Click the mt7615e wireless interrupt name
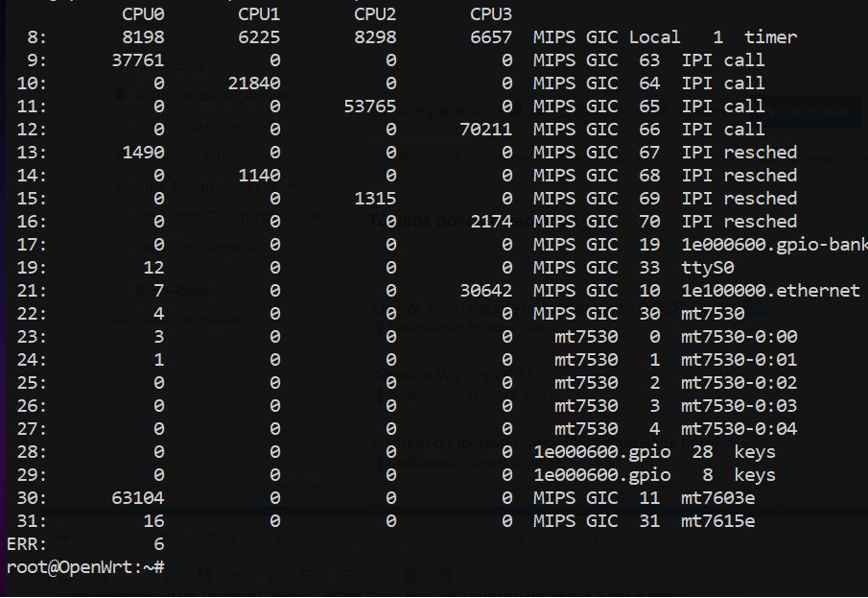Screen dimensions: 868x598 point(717,521)
